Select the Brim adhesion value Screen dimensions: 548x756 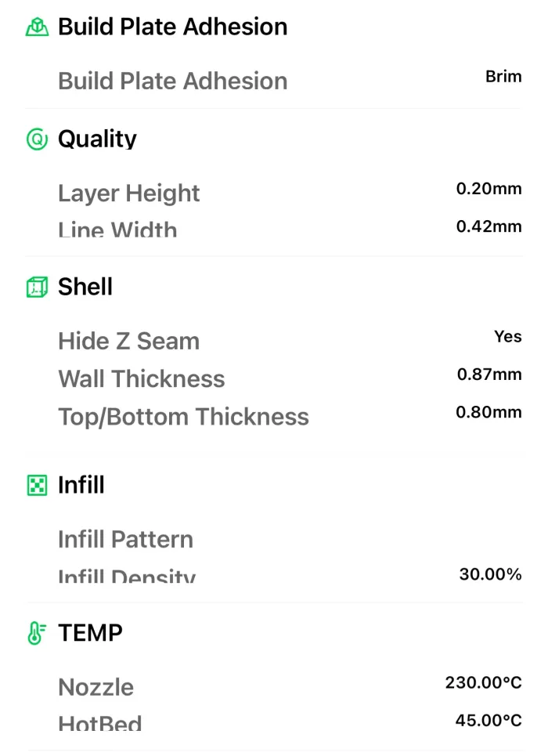click(503, 77)
